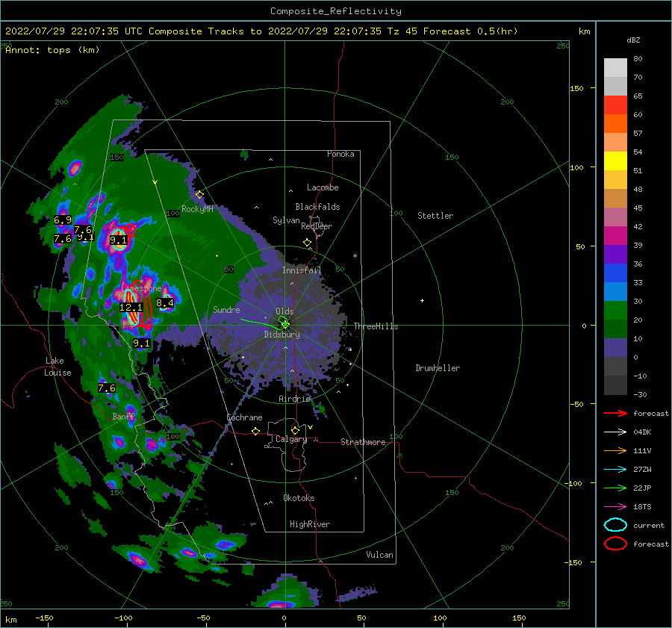
Task: Click the yellow diamond marker below RedDeer
Action: (308, 243)
